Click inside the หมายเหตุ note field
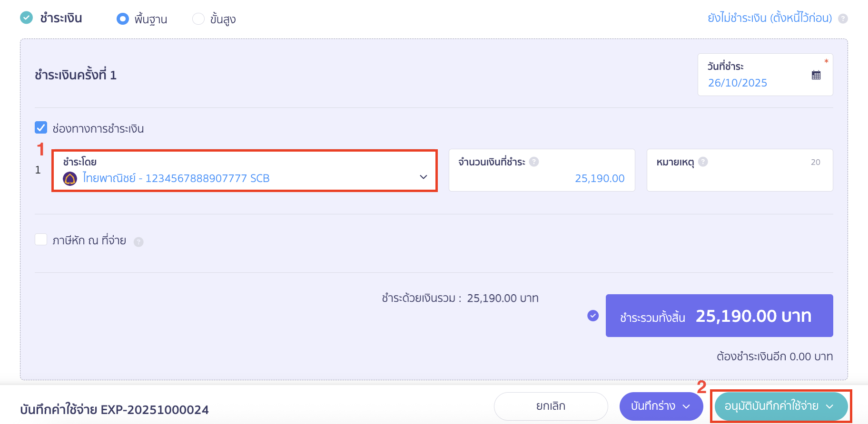This screenshot has width=868, height=424. pos(739,178)
